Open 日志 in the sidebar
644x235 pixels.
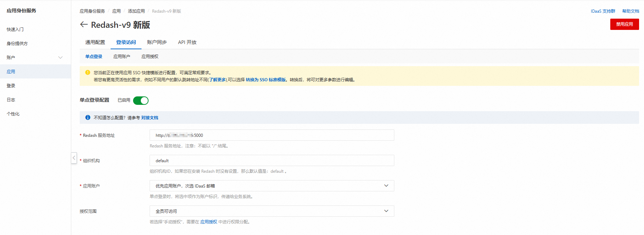click(11, 100)
